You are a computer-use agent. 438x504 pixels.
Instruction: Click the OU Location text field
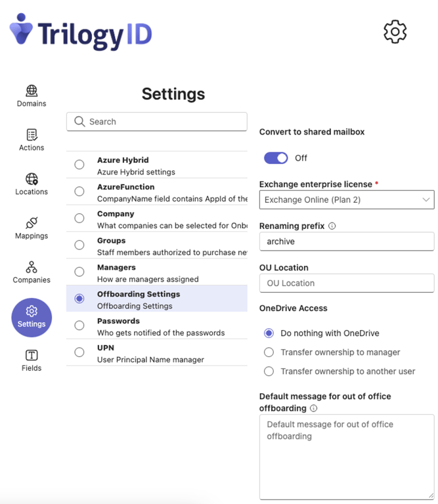coord(347,283)
